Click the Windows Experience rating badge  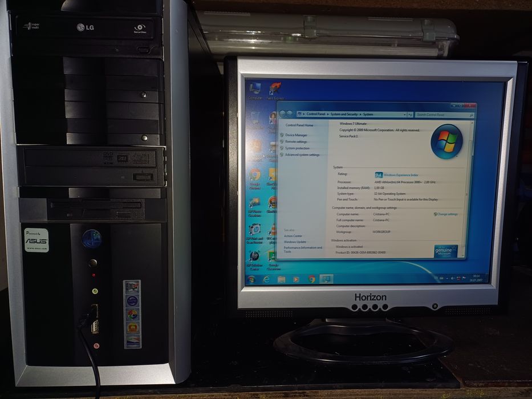pos(379,175)
